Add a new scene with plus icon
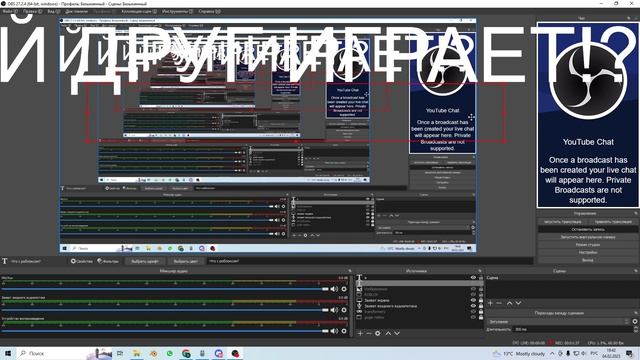 tap(490, 303)
